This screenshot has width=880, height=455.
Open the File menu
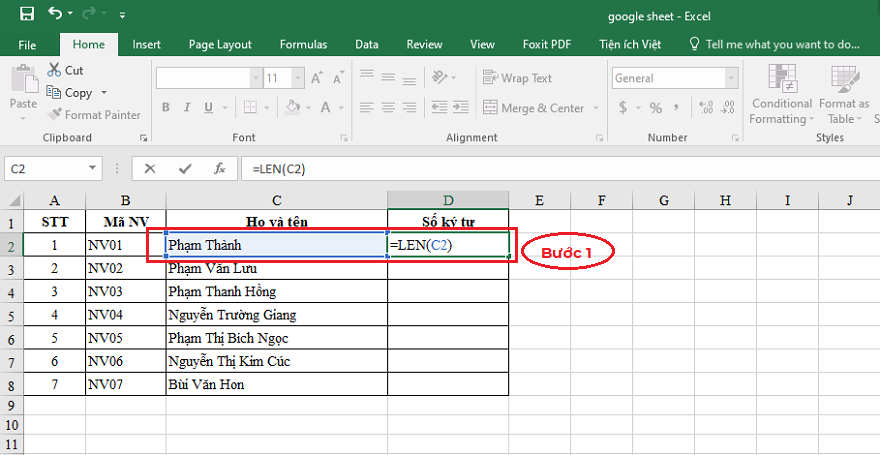[x=27, y=45]
